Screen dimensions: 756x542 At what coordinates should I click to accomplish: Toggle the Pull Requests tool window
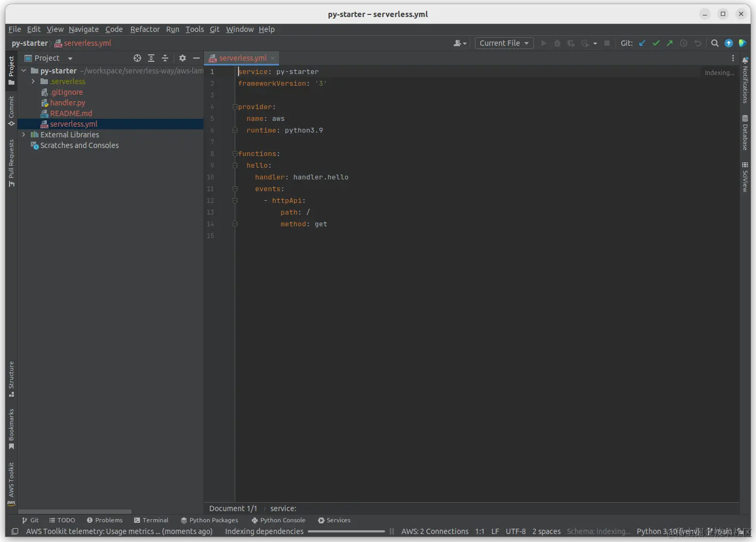point(11,163)
